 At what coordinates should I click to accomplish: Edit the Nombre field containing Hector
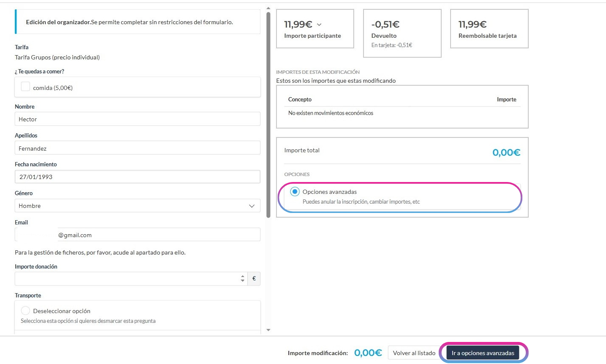tap(138, 119)
